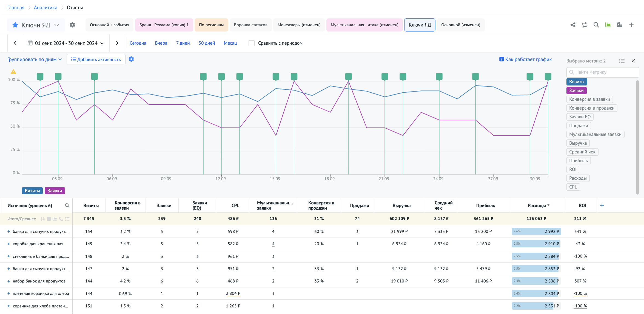
Task: Expand Группировать по дням dropdown
Action: (x=35, y=59)
